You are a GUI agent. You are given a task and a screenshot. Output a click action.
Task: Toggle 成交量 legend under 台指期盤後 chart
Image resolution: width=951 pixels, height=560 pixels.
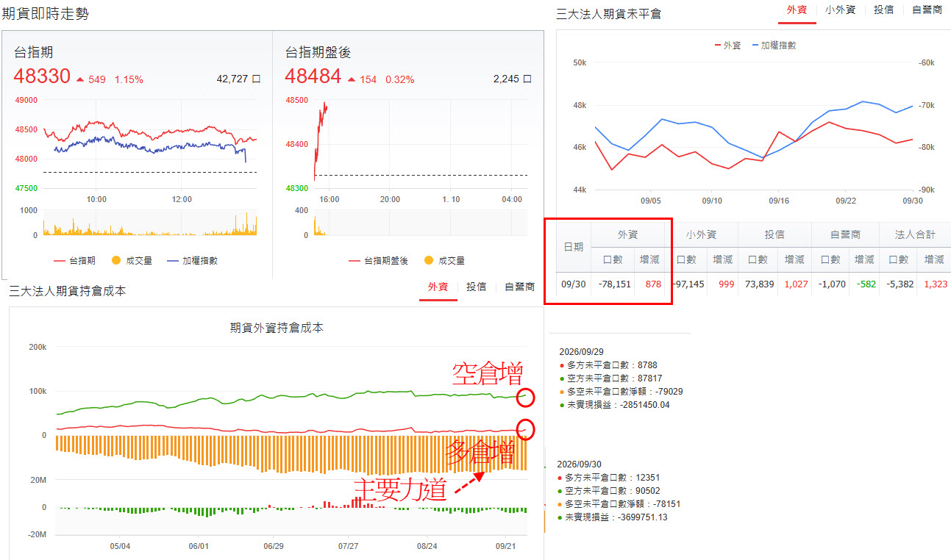coord(444,260)
